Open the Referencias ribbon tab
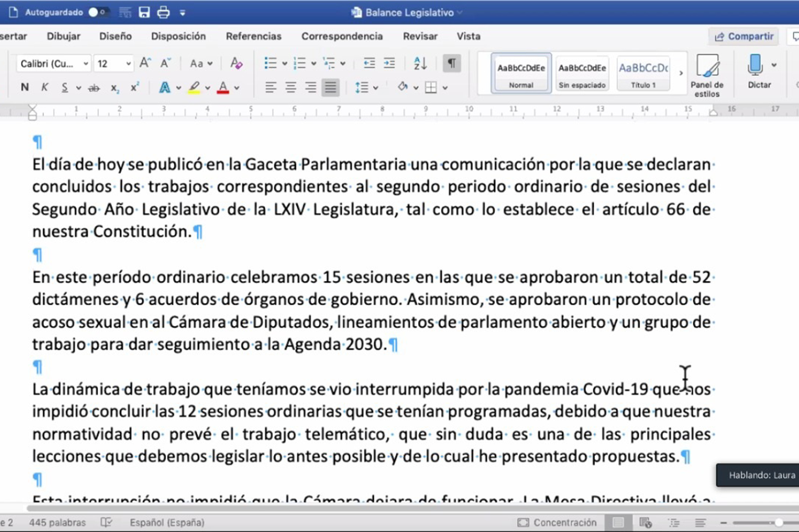 [254, 36]
